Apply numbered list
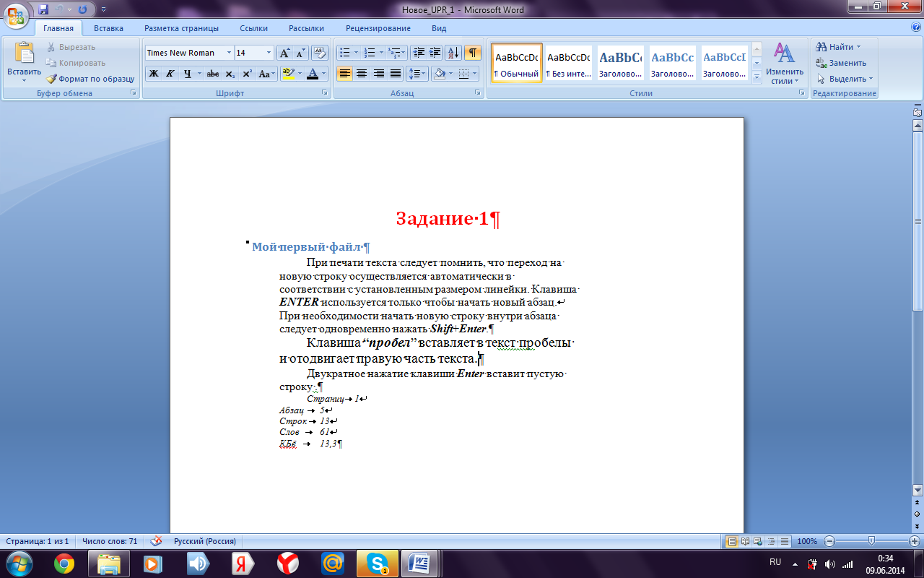924x578 pixels. click(370, 53)
